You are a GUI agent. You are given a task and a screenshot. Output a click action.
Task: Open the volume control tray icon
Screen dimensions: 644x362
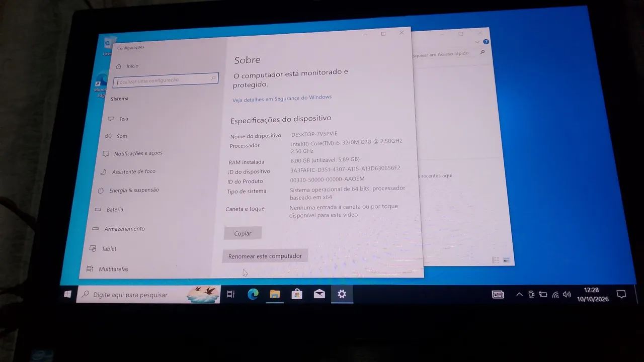point(567,295)
